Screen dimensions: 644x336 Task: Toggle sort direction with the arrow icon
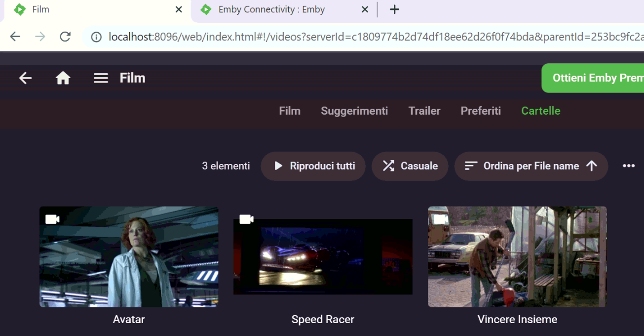coord(591,166)
